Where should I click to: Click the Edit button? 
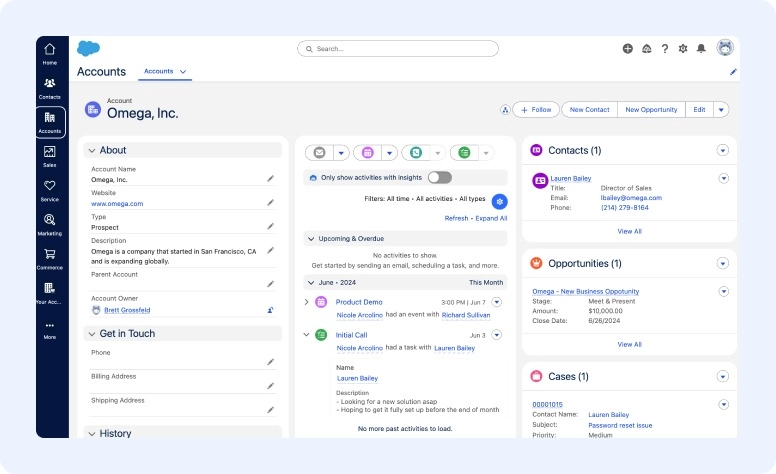[x=699, y=110]
